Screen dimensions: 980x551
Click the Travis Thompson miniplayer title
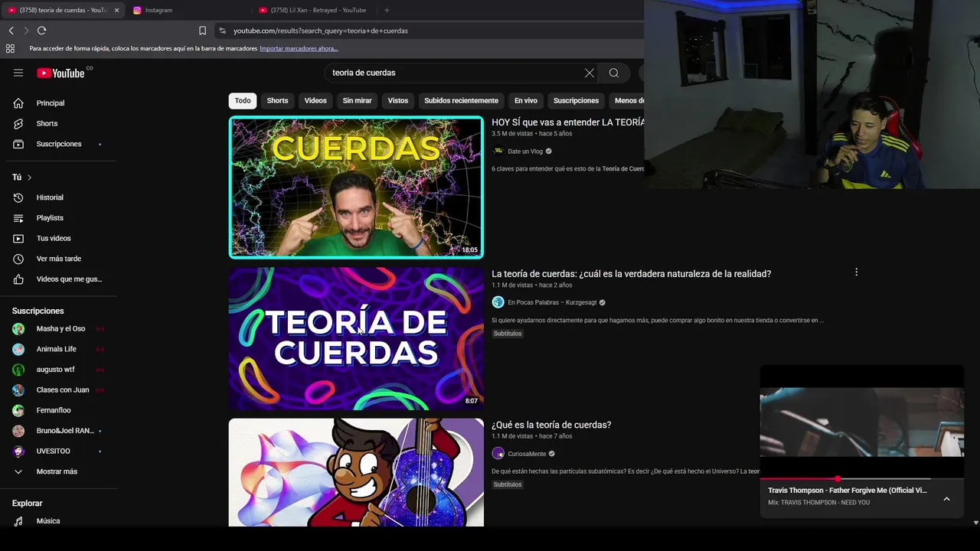point(848,491)
